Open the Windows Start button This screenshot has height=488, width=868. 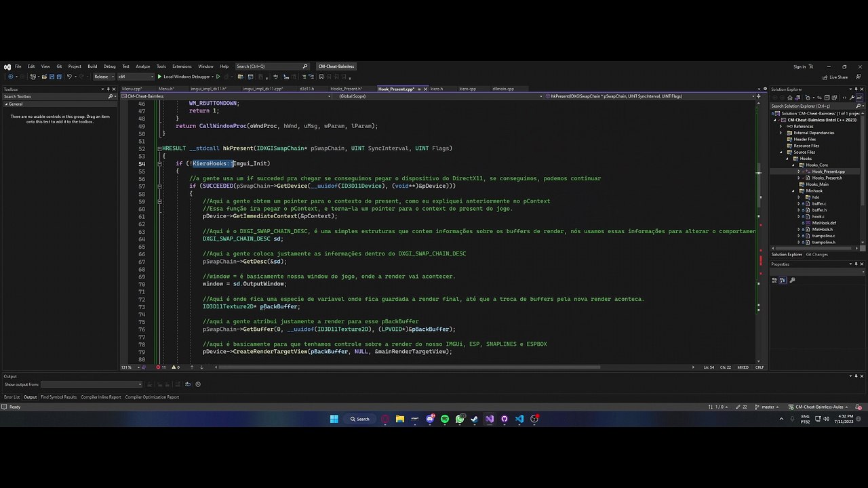[334, 419]
